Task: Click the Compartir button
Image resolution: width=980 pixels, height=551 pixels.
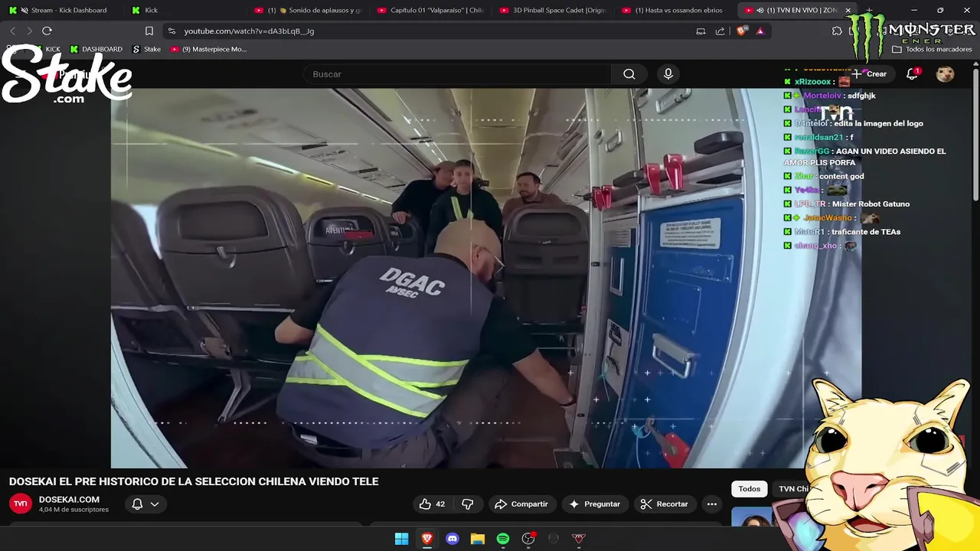Action: [521, 504]
